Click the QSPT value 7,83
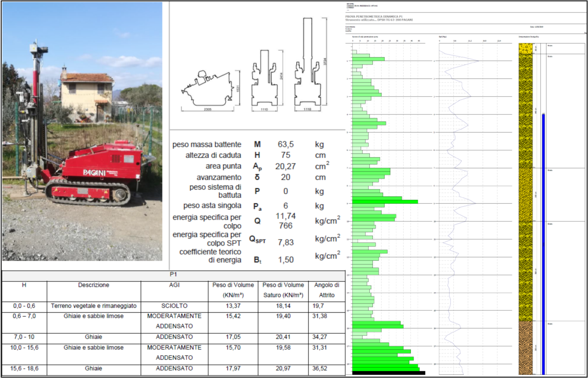The height and width of the screenshot is (378, 588). (286, 243)
